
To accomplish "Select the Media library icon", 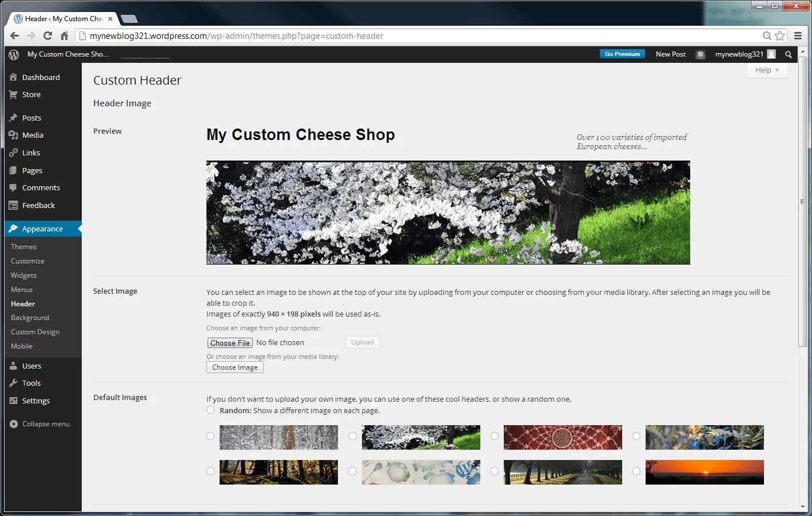I will (13, 135).
